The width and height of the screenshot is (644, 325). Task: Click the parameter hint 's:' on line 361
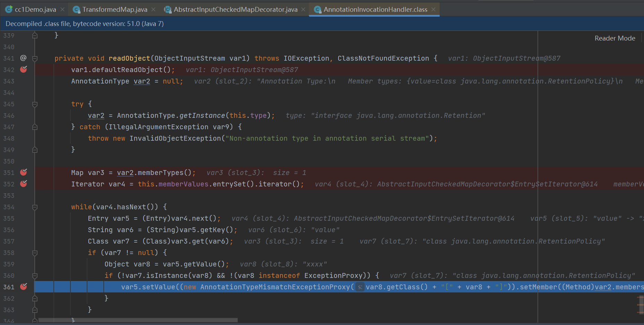(x=360, y=287)
